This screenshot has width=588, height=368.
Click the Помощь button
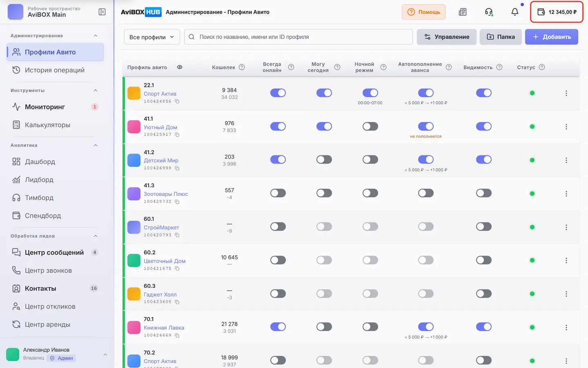(x=423, y=12)
